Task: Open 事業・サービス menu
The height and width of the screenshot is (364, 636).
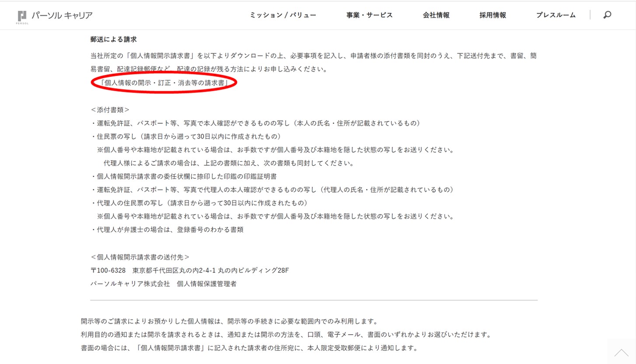Action: coord(370,15)
